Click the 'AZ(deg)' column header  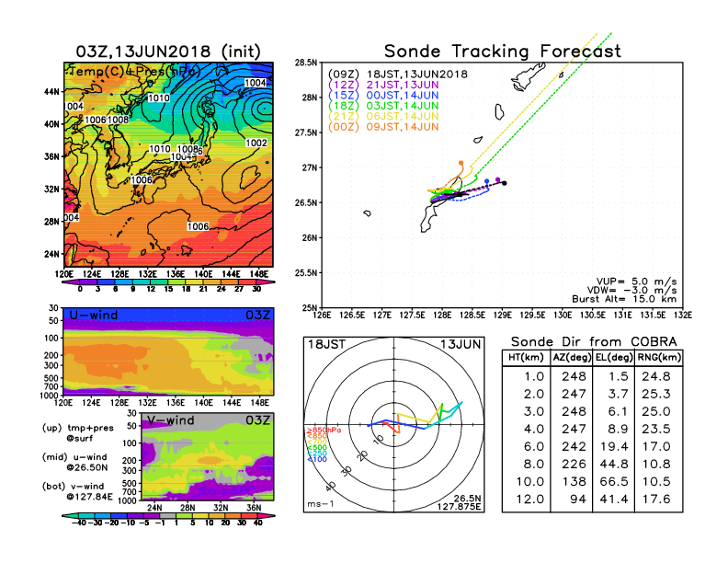[x=572, y=357]
